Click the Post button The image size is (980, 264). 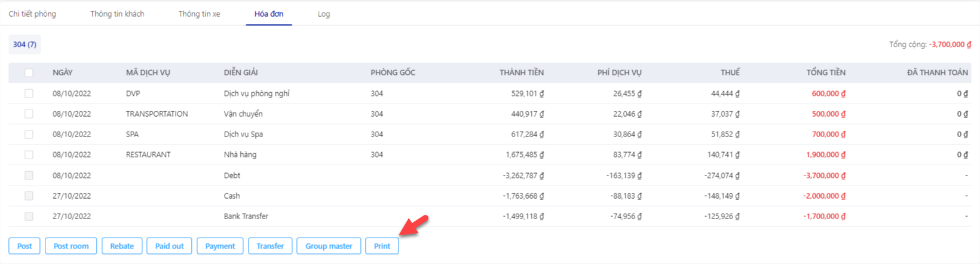(24, 246)
